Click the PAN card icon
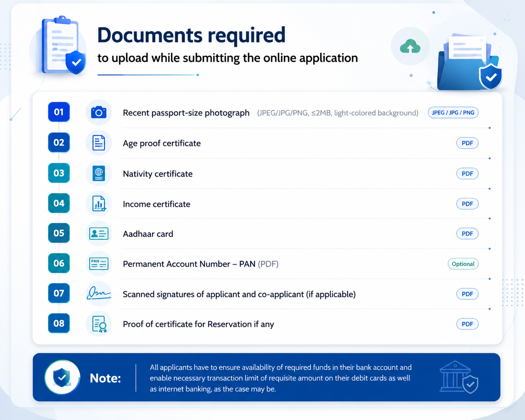 [x=99, y=264]
